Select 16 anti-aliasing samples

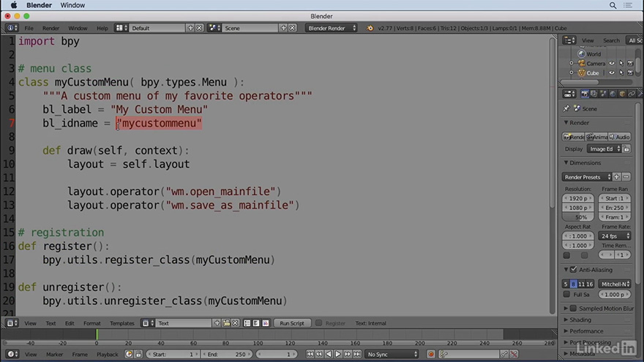[590, 284]
